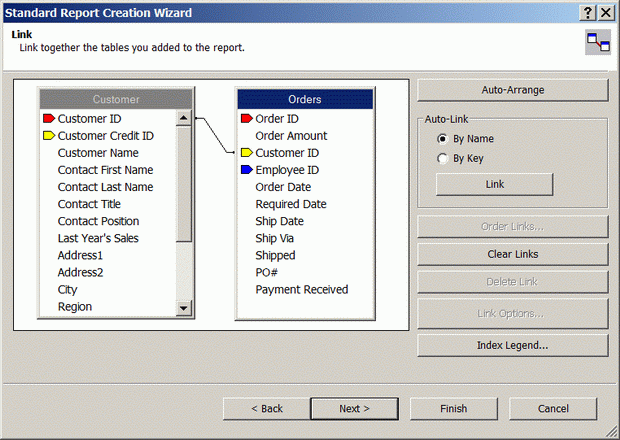Click the red index arrow beside Customer ID in Customer table

point(48,119)
